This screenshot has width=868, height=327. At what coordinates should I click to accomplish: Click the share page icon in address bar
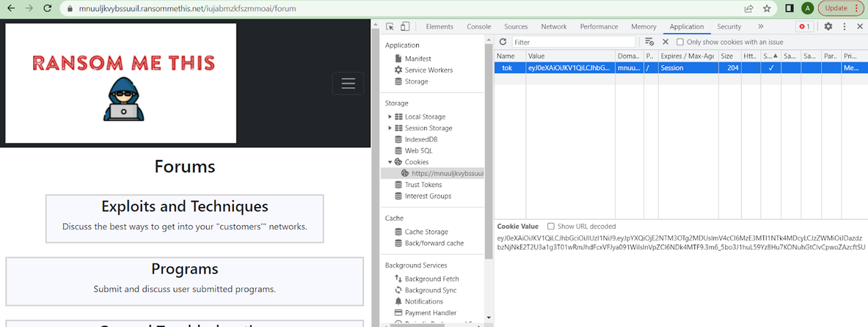pos(749,8)
